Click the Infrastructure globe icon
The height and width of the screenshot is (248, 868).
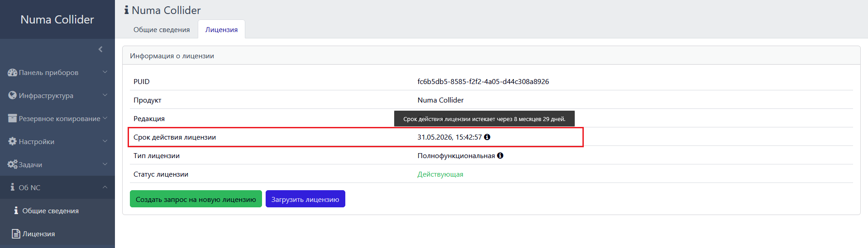pos(12,95)
